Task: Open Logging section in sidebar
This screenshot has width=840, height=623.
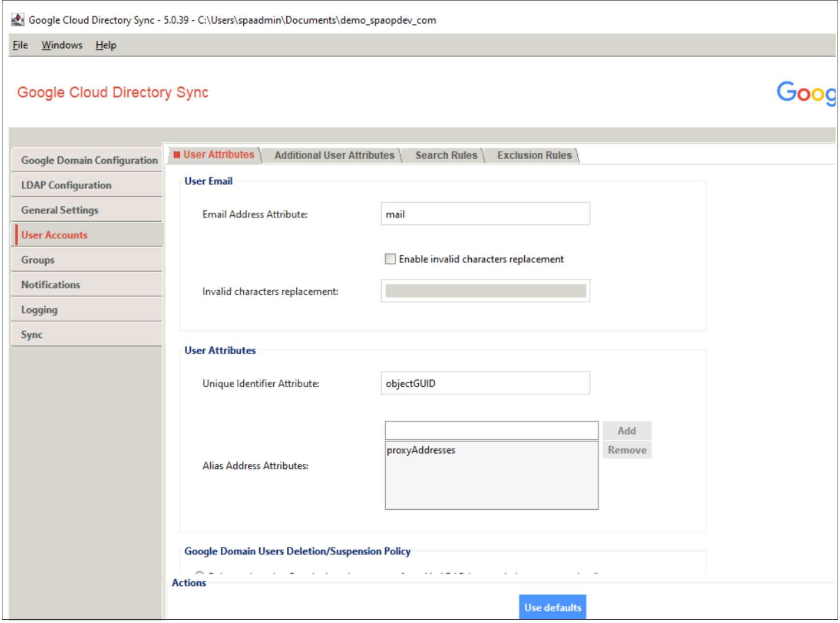Action: pos(39,310)
